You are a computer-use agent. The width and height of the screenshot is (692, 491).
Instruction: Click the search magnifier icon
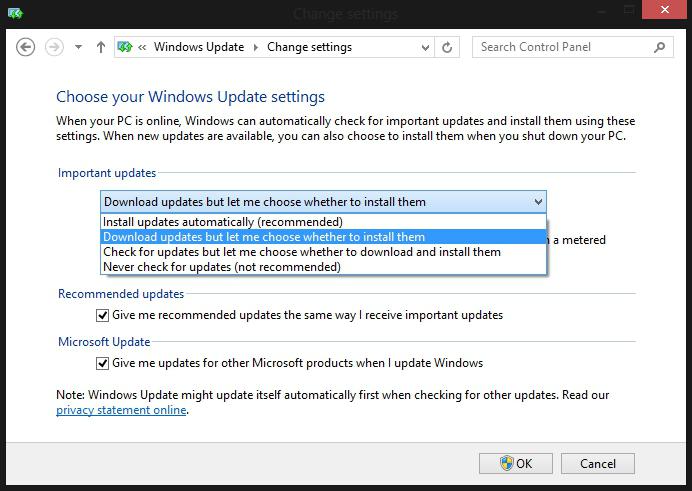[x=659, y=47]
